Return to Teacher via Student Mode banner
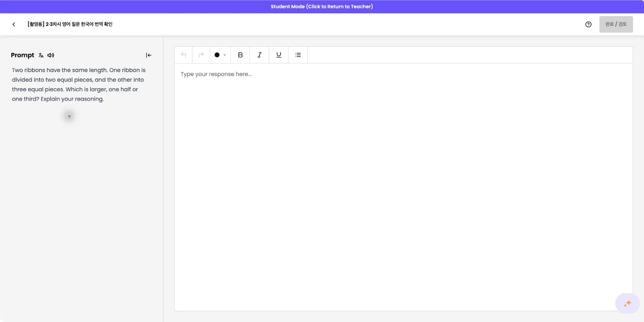Viewport: 644px width, 322px height. point(322,6)
